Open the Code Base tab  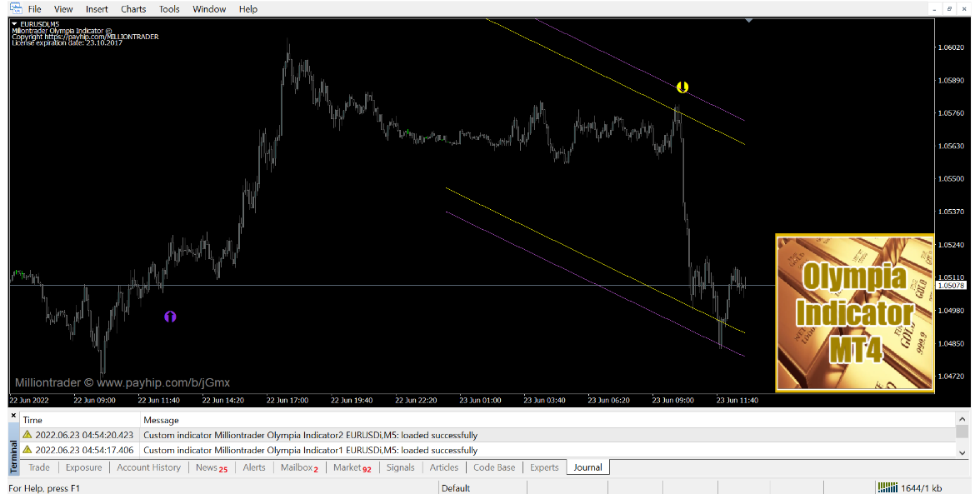(494, 467)
